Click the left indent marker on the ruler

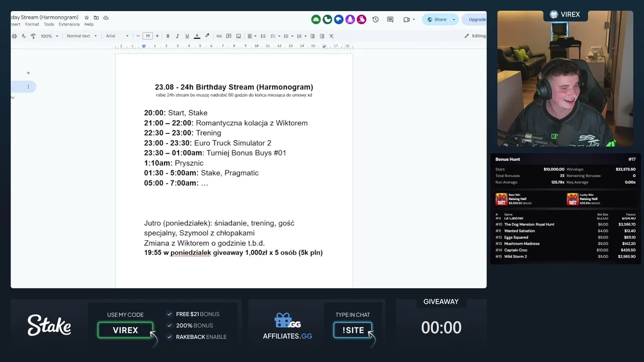coord(144,46)
